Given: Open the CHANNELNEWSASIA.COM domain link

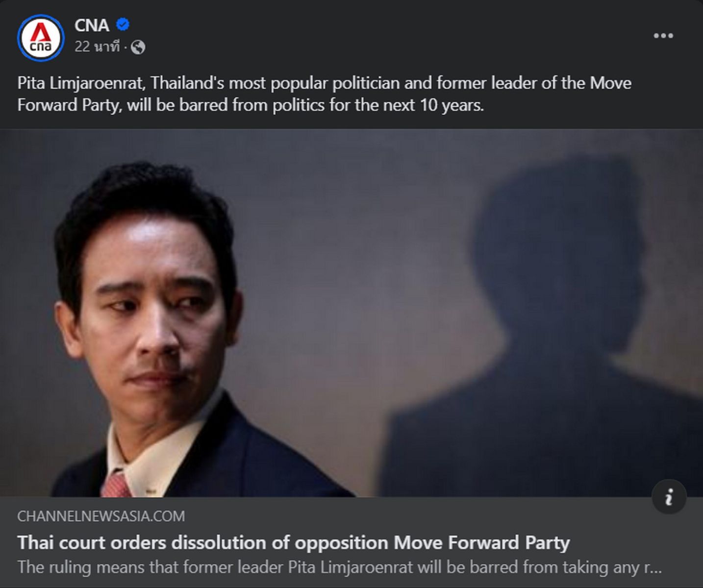Looking at the screenshot, I should coord(101,516).
